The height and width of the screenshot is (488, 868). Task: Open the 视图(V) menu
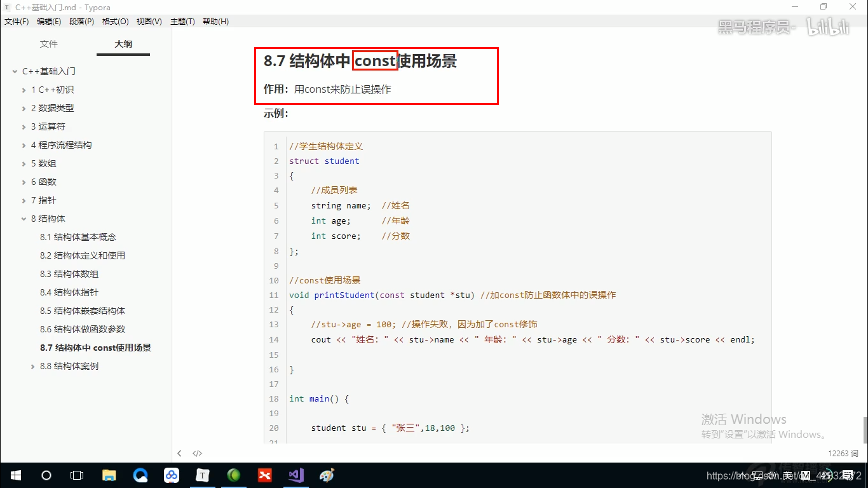149,22
